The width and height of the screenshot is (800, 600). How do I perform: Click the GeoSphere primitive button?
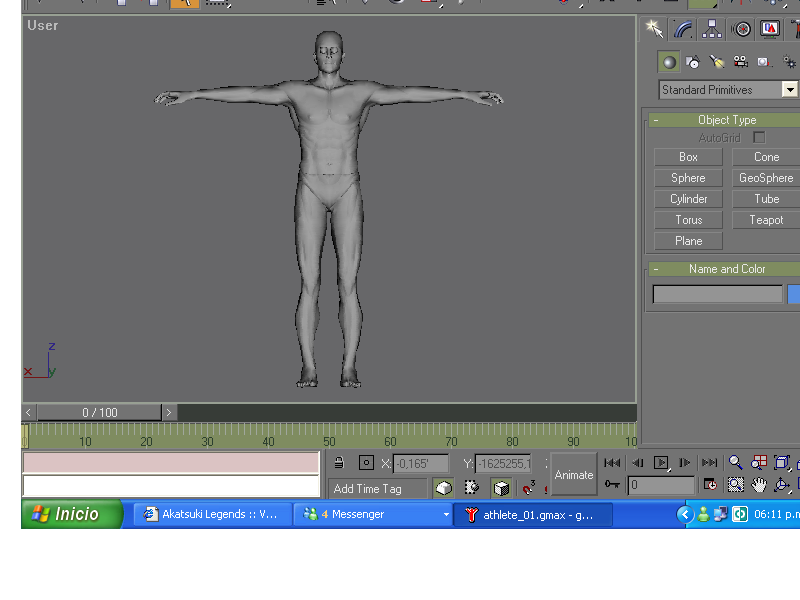coord(766,178)
